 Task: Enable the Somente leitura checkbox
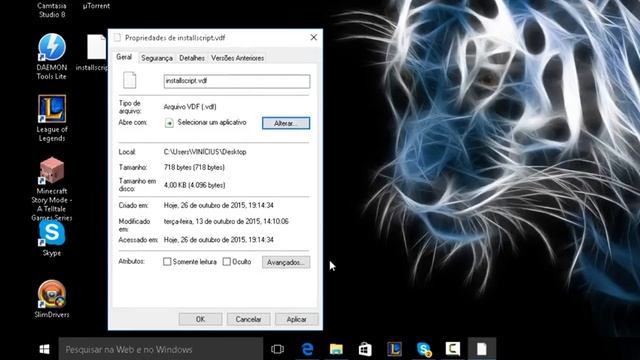167,262
